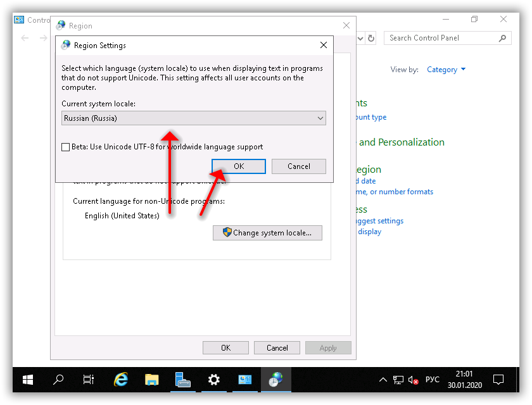Open the Windows Start menu

click(28, 380)
